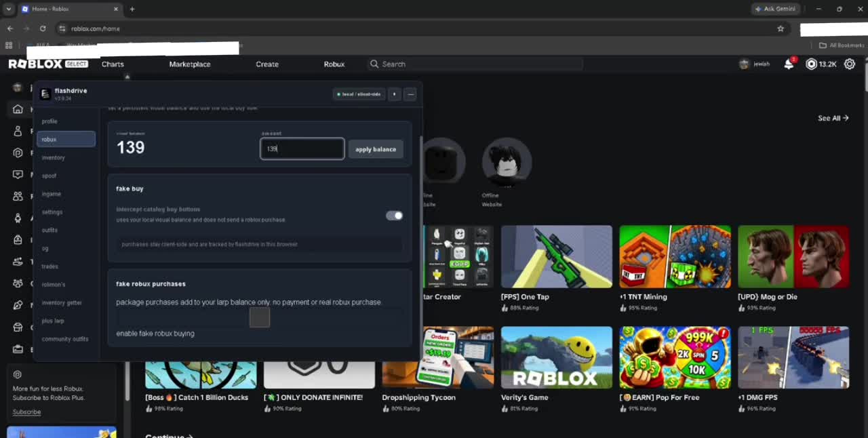This screenshot has height=438, width=868.
Task: Click the apply balance button
Action: [x=376, y=149]
